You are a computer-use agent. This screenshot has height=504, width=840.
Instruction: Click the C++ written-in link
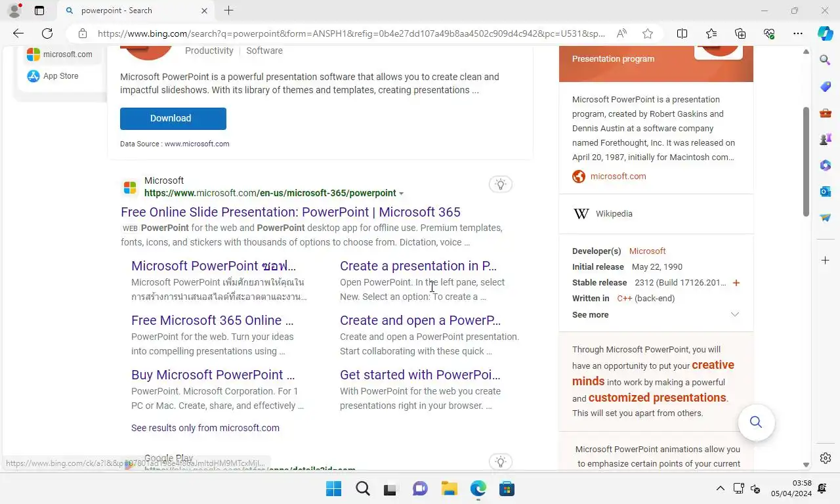coord(625,299)
